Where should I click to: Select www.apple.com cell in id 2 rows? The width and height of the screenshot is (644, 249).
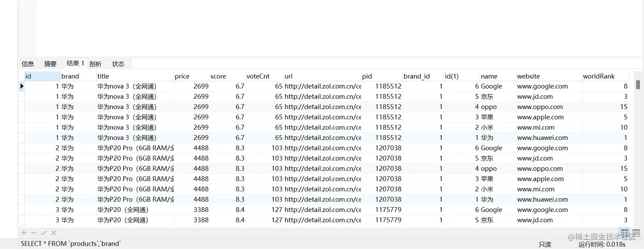pos(549,179)
